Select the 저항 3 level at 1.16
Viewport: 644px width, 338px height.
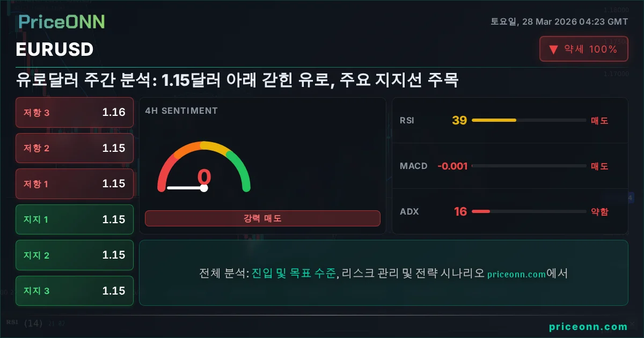pyautogui.click(x=74, y=112)
